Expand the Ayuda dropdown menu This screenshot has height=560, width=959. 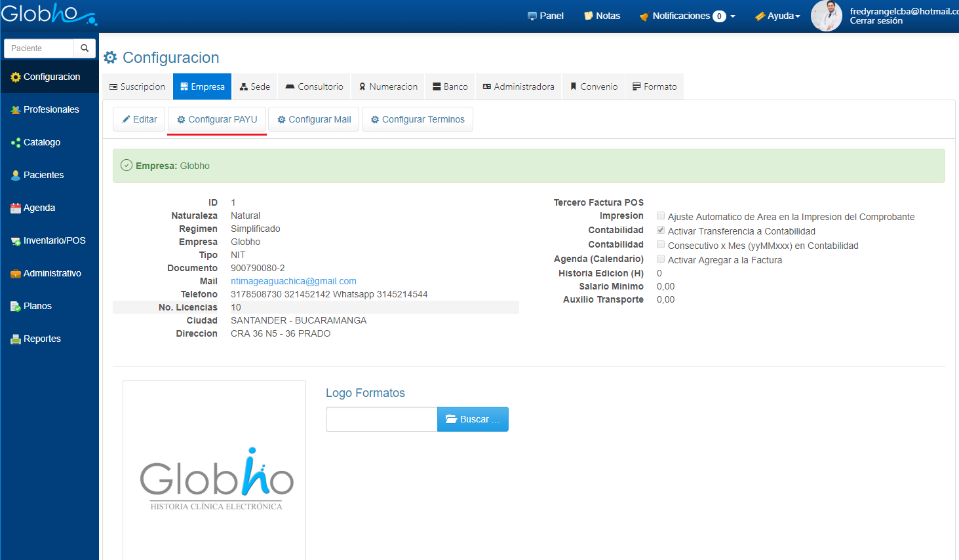pyautogui.click(x=777, y=16)
